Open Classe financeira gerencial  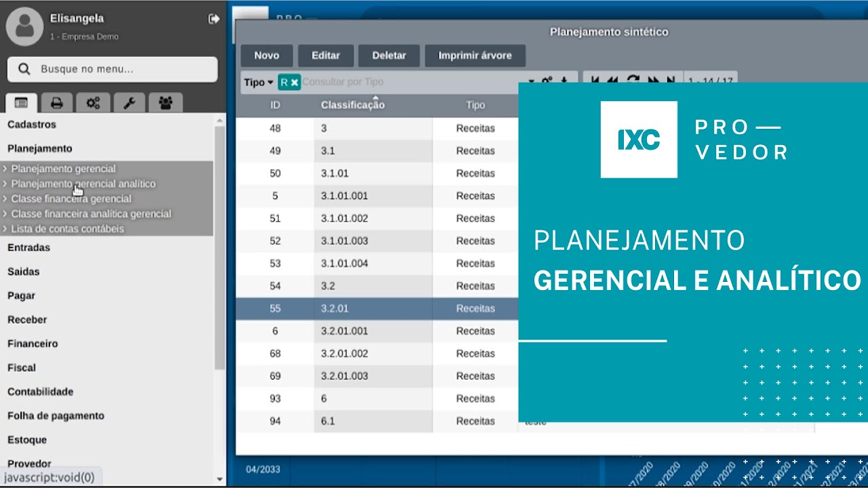tap(71, 199)
